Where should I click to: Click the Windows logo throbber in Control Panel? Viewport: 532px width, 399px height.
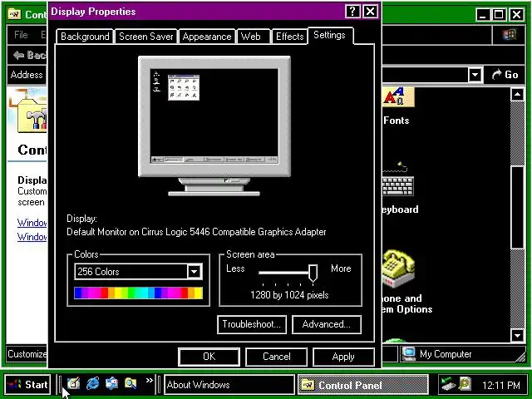509,35
